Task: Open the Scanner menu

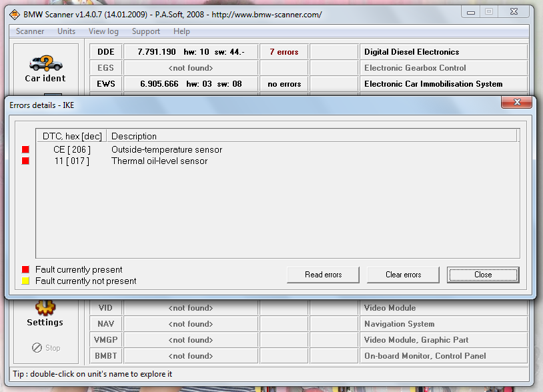Action: 30,31
